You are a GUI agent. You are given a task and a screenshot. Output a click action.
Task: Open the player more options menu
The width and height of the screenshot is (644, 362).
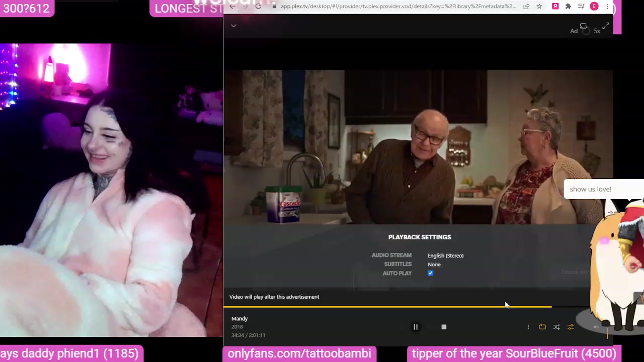pos(528,327)
